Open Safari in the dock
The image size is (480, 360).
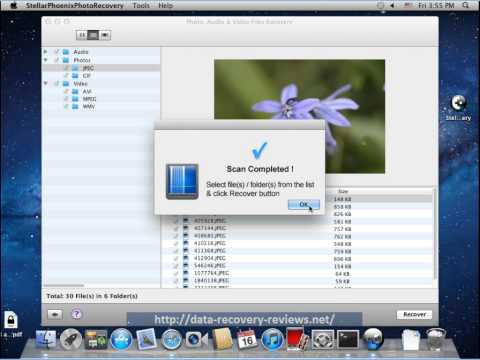pyautogui.click(x=171, y=339)
